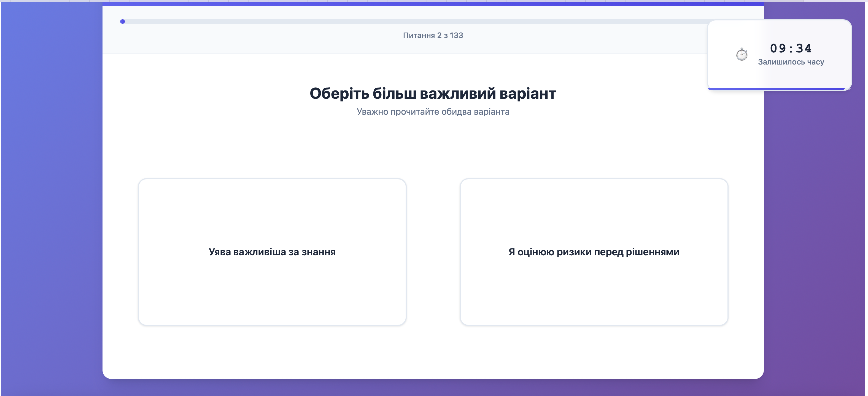Click the 'Залишилось часу' label

click(x=791, y=62)
